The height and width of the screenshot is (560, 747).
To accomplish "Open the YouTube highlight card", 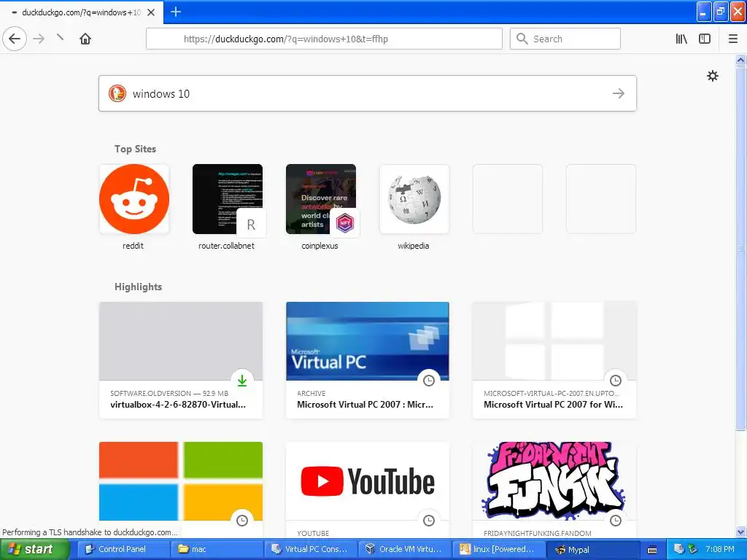I will tap(368, 489).
